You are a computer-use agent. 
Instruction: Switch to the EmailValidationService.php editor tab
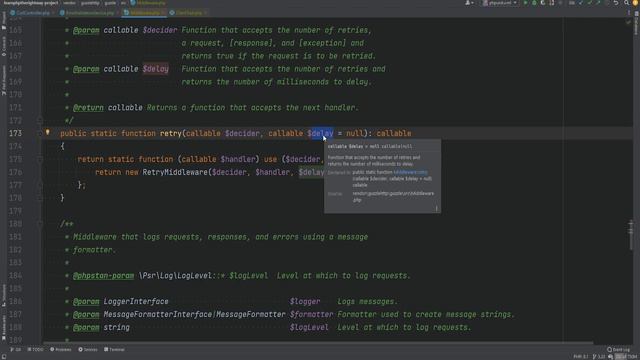(89, 13)
